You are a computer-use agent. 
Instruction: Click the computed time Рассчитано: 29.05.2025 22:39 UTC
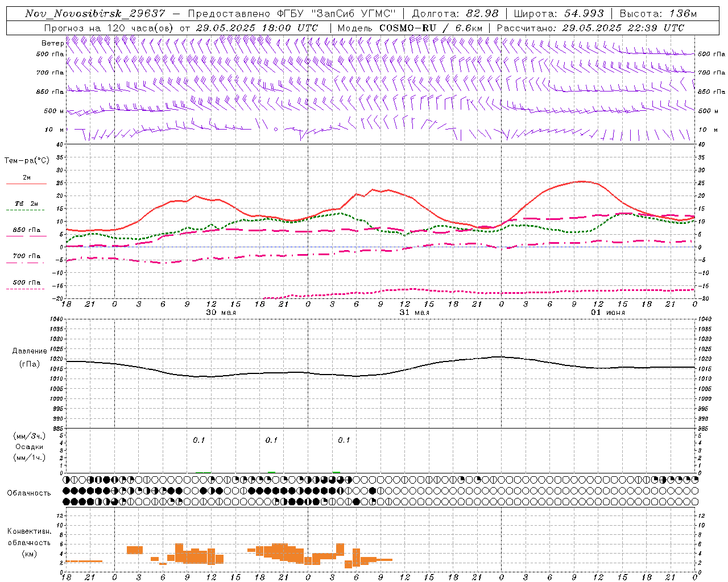590,28
